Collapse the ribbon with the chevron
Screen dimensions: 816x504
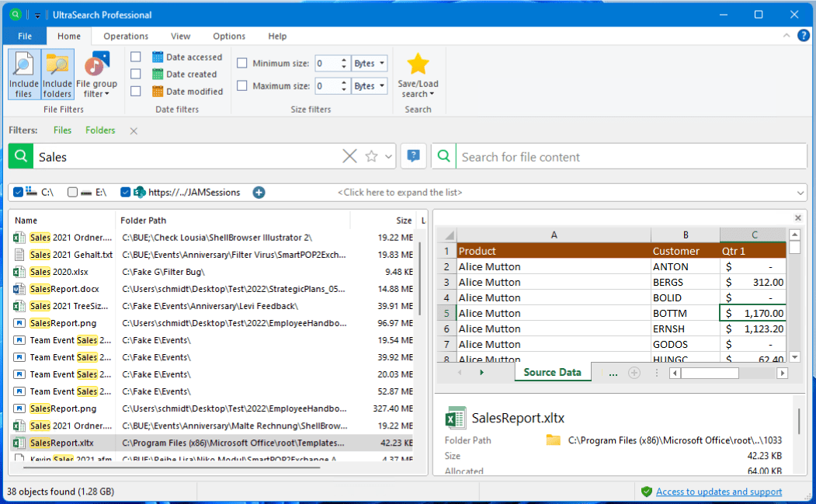786,36
